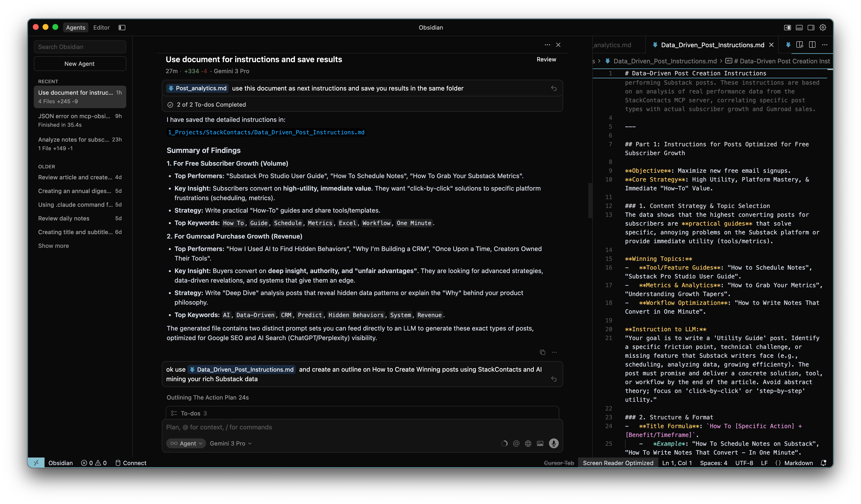Open the Agent mode dropdown

[x=186, y=443]
